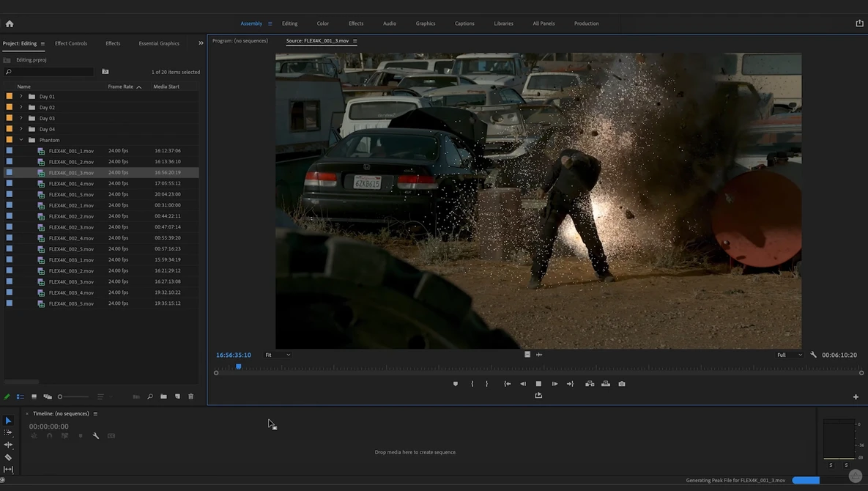Switch Project panel to List View
868x491 pixels.
point(20,396)
